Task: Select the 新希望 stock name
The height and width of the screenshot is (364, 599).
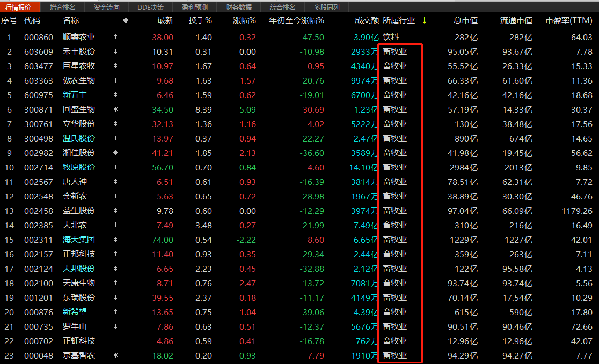Action: (x=75, y=312)
